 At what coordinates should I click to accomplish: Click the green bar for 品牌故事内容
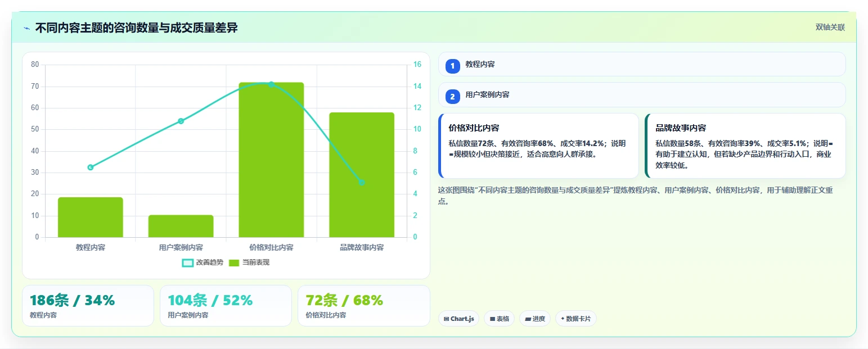362,175
